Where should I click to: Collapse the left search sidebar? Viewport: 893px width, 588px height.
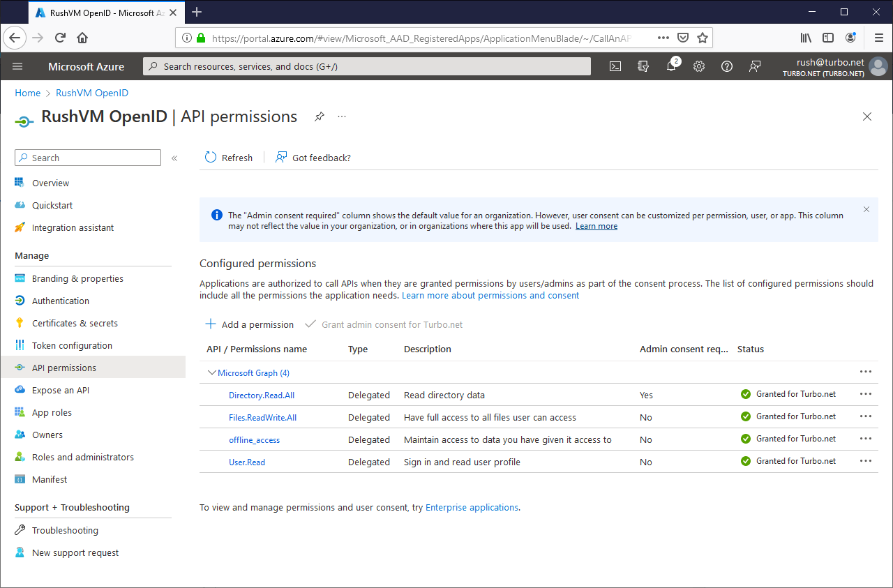[x=174, y=158]
